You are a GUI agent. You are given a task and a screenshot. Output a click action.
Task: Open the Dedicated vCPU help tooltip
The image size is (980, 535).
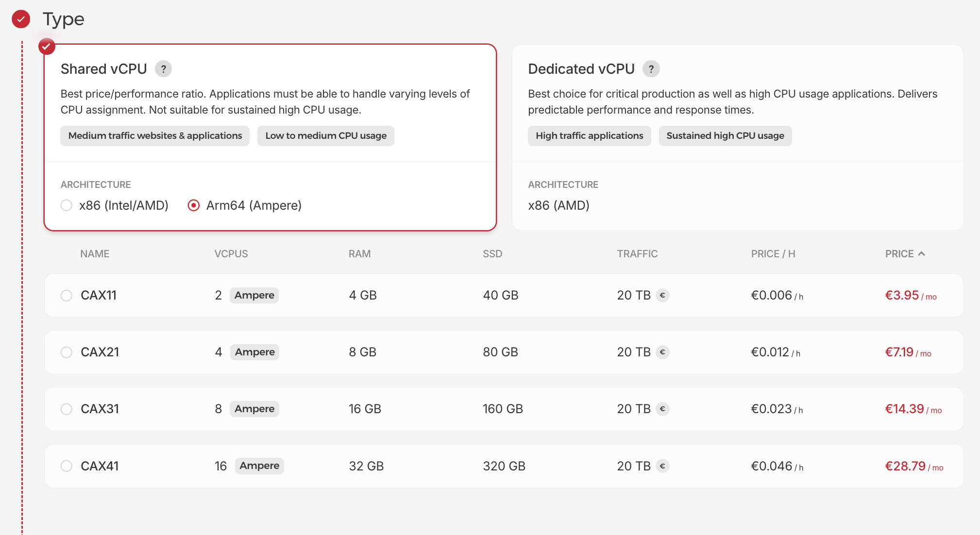(651, 69)
